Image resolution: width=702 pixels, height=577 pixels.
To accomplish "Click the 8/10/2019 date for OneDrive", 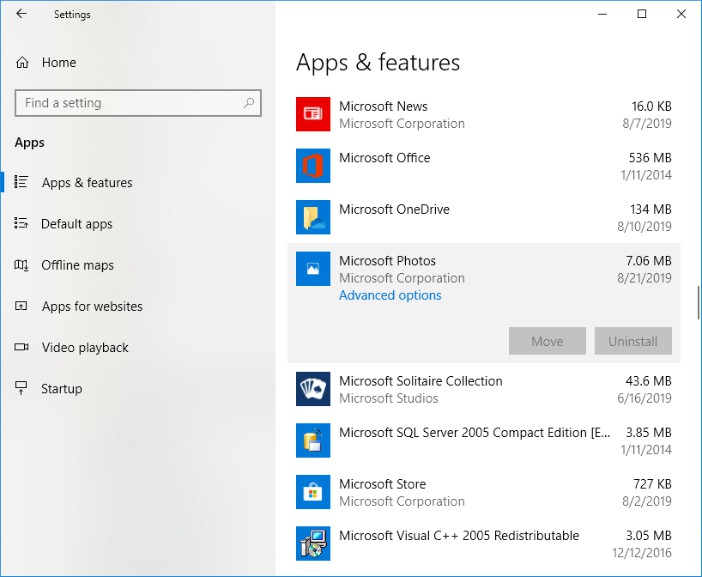I will click(x=644, y=227).
